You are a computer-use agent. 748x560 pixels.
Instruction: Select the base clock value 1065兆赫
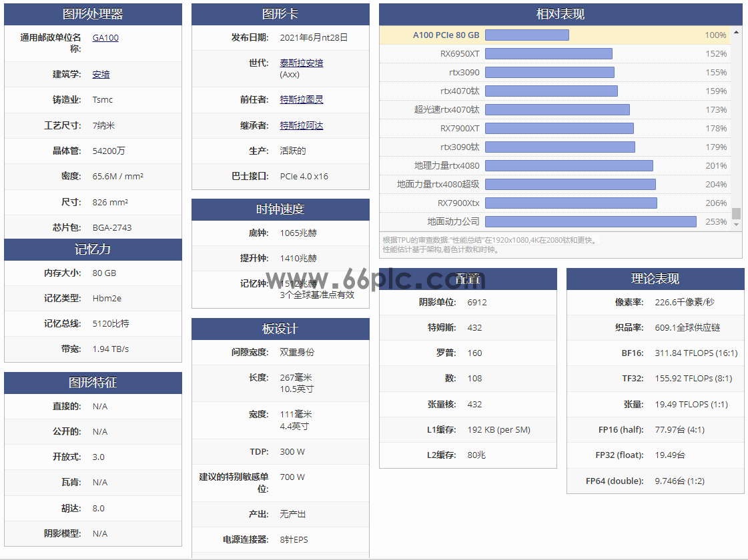(x=299, y=233)
